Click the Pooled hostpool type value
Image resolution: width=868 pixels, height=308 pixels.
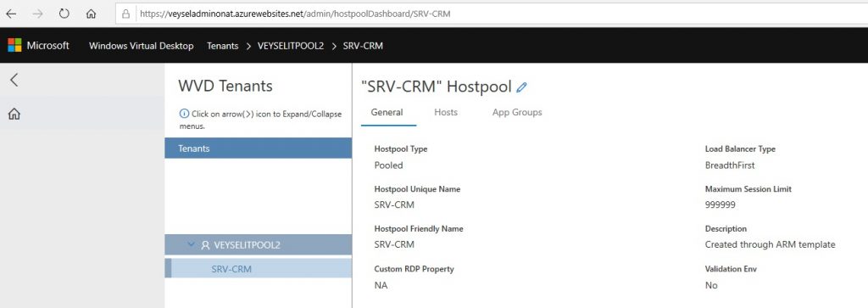pyautogui.click(x=388, y=165)
